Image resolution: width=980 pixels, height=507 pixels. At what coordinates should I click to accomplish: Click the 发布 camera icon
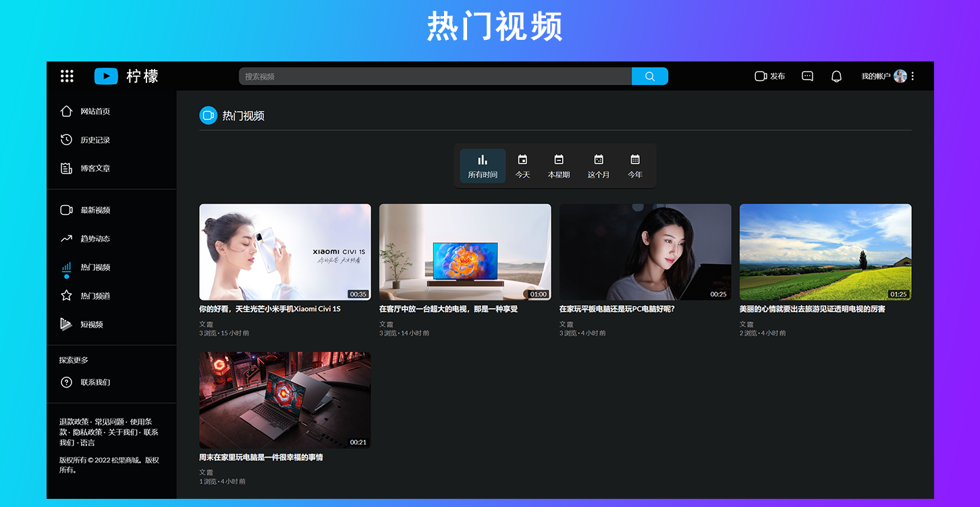(x=761, y=76)
